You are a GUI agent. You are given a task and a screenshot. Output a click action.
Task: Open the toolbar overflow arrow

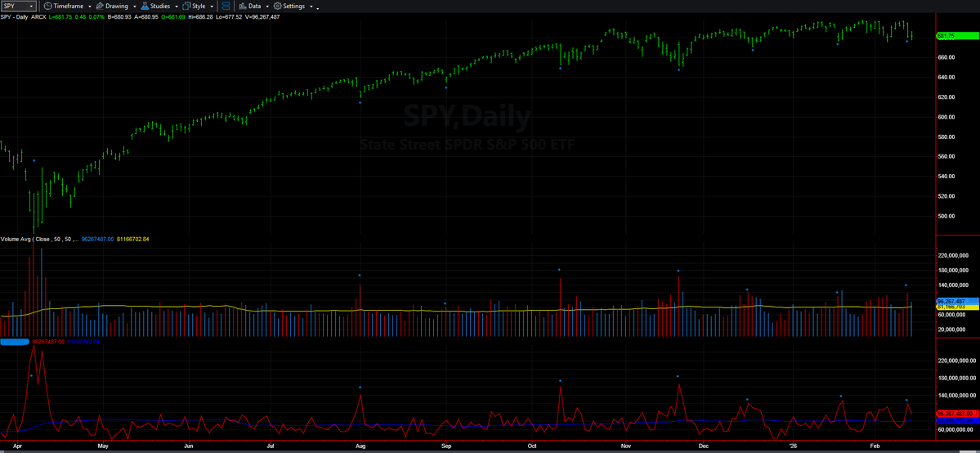(317, 8)
